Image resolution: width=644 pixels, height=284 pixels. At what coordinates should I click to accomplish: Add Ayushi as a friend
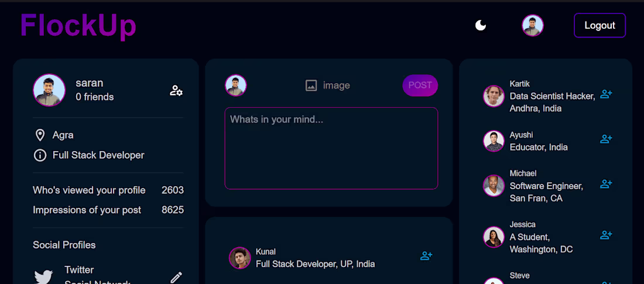pyautogui.click(x=606, y=139)
